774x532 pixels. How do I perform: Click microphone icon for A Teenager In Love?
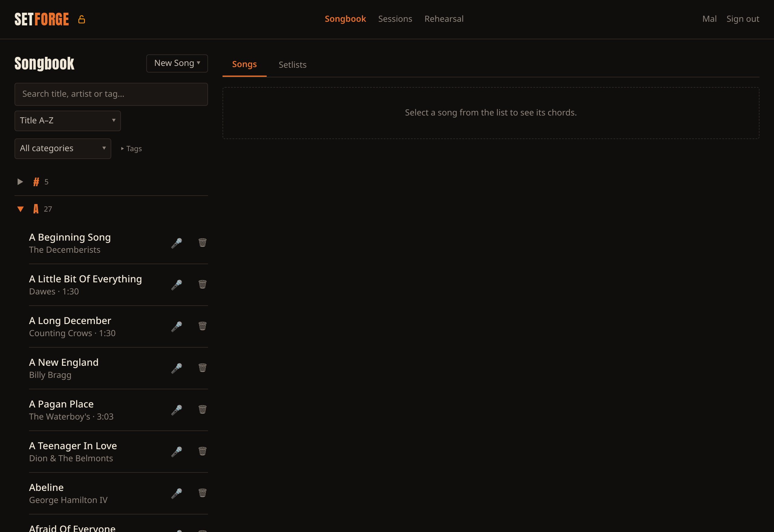point(177,451)
